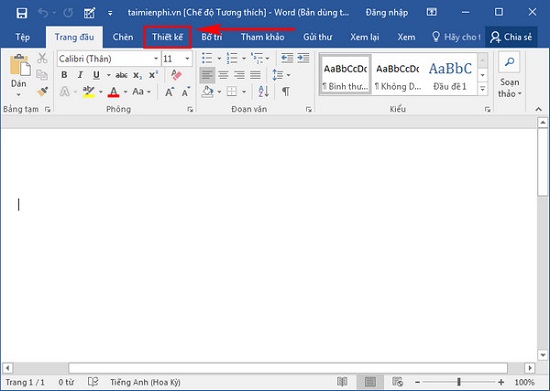550x391 pixels.
Task: Toggle Underline formatting
Action: pos(96,75)
